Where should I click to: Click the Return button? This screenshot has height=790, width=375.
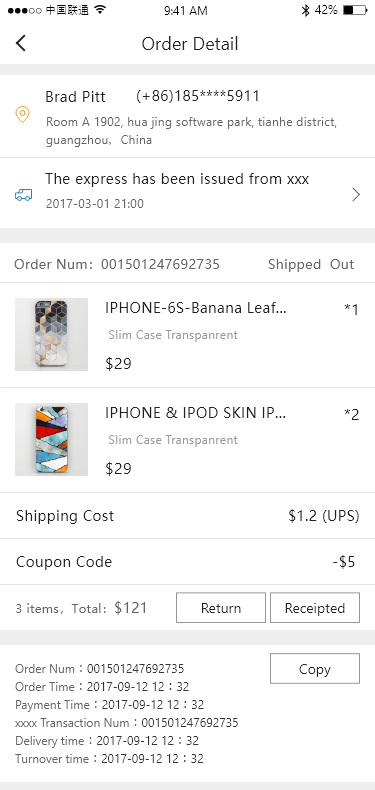[x=221, y=608]
